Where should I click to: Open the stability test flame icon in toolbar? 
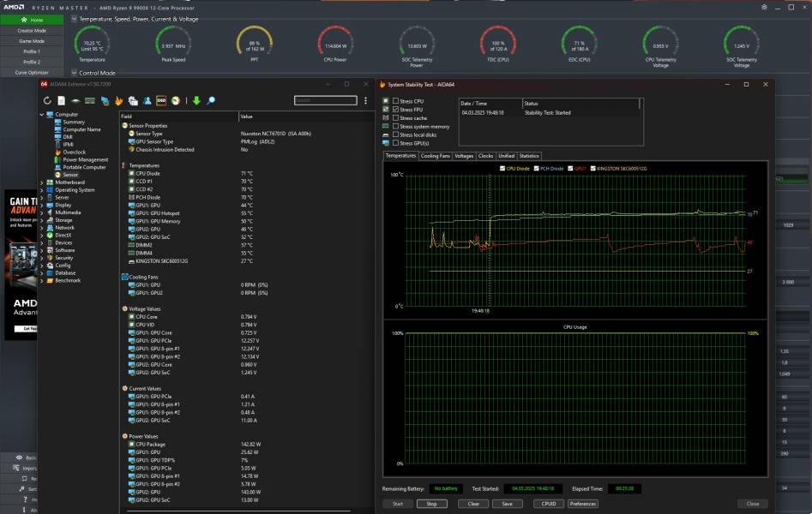tap(118, 100)
